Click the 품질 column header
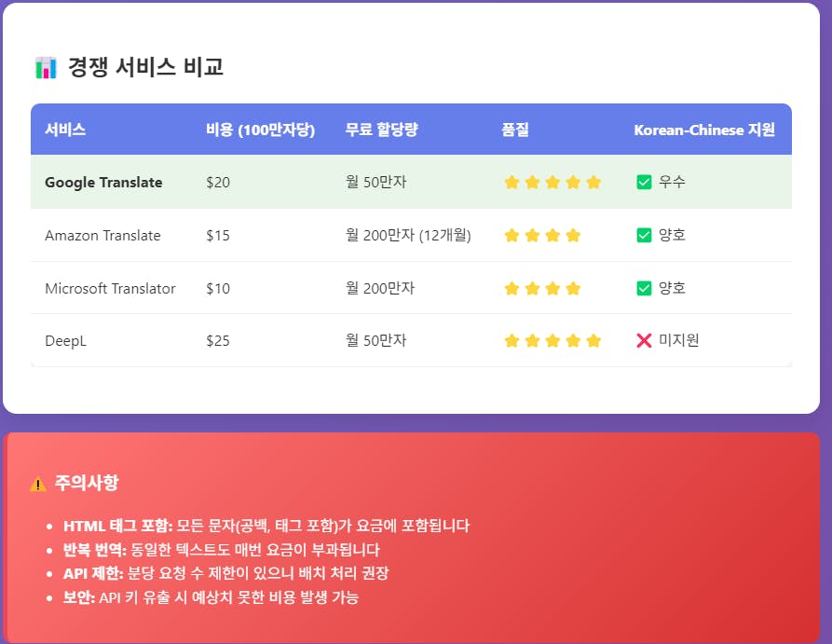This screenshot has width=832, height=644. click(515, 130)
